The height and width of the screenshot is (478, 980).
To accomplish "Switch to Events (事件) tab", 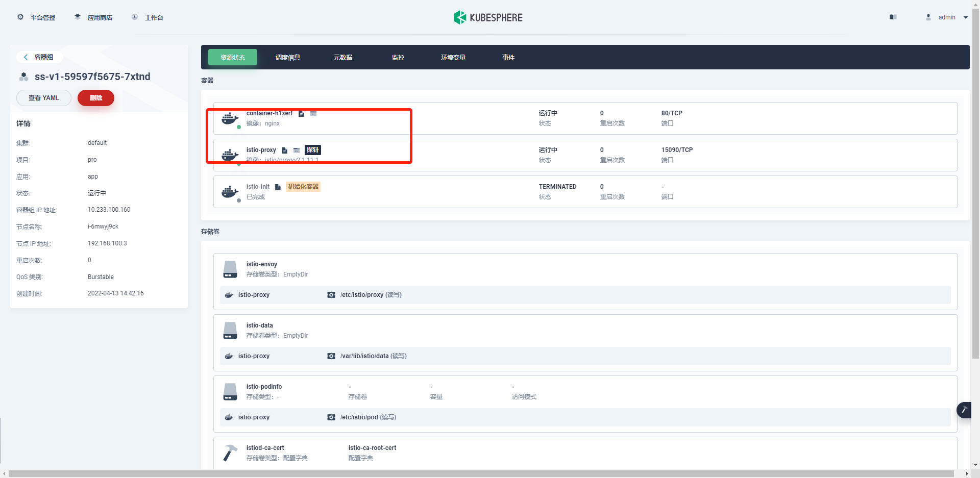I will [508, 57].
